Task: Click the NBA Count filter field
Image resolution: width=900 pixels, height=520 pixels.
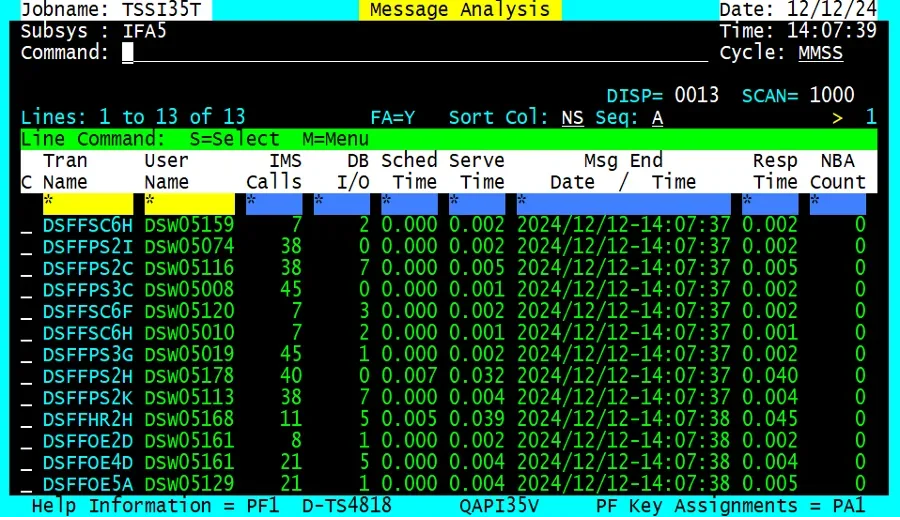Action: click(837, 204)
